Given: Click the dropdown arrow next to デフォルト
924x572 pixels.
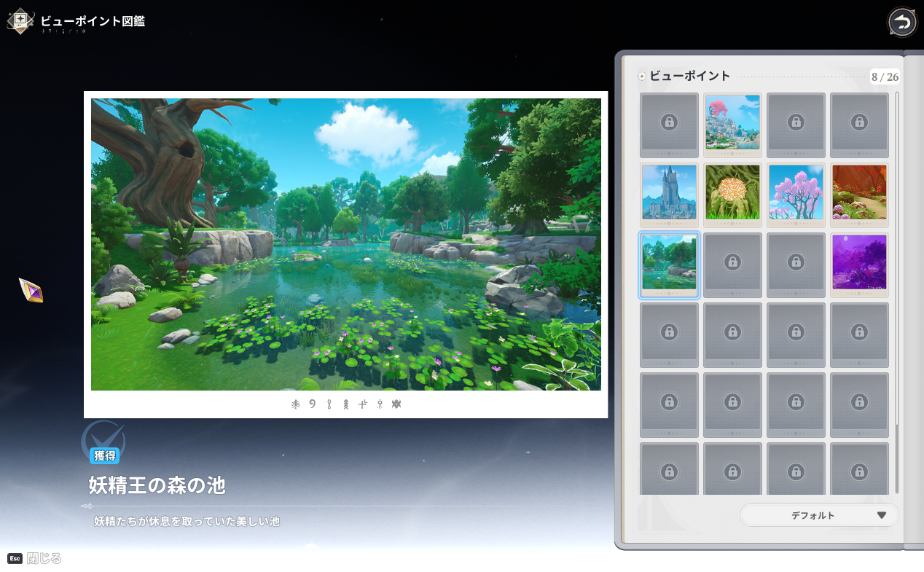Looking at the screenshot, I should [881, 515].
